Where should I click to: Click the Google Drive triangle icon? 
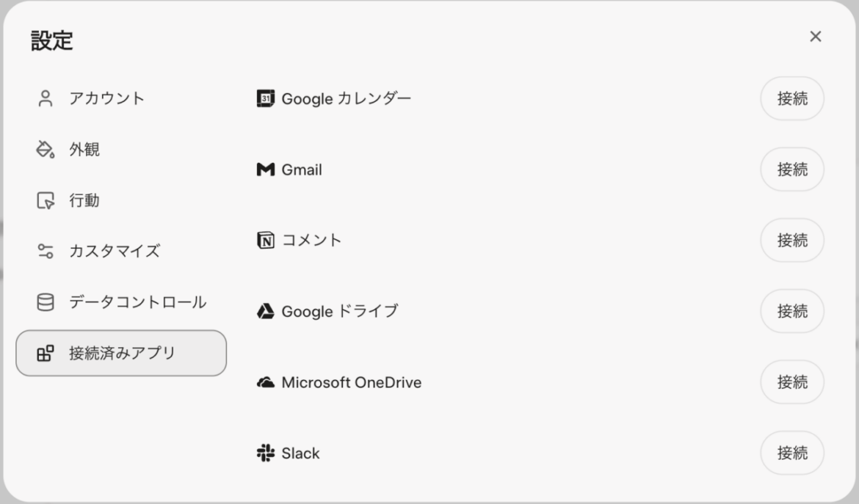click(265, 312)
